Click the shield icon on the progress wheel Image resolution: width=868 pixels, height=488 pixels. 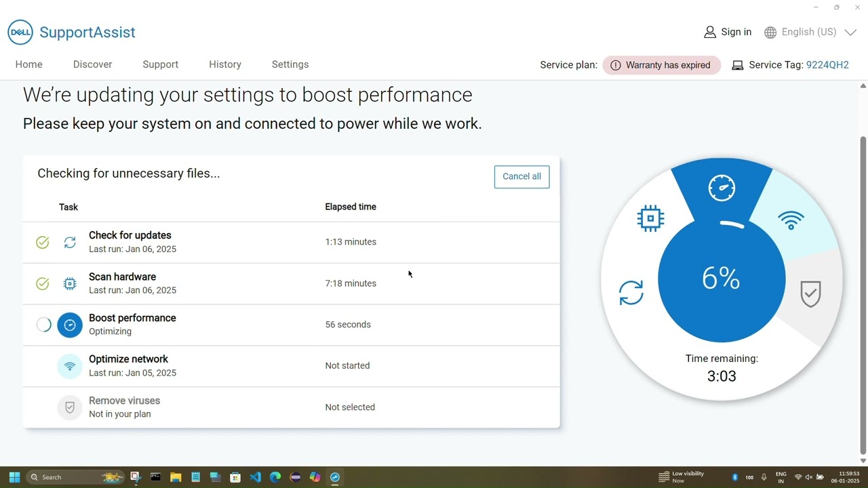[x=811, y=294]
